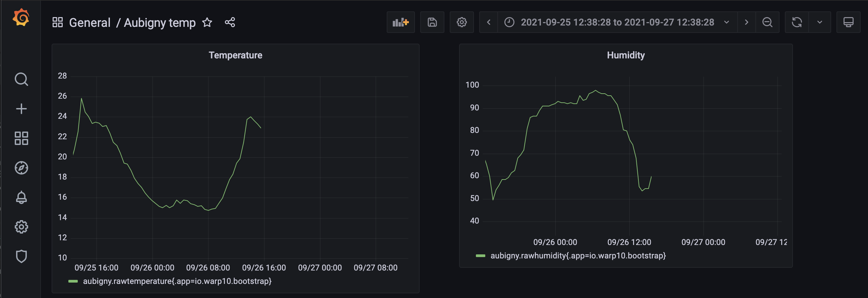
Task: Mark dashboard as favorite with star icon
Action: point(207,22)
